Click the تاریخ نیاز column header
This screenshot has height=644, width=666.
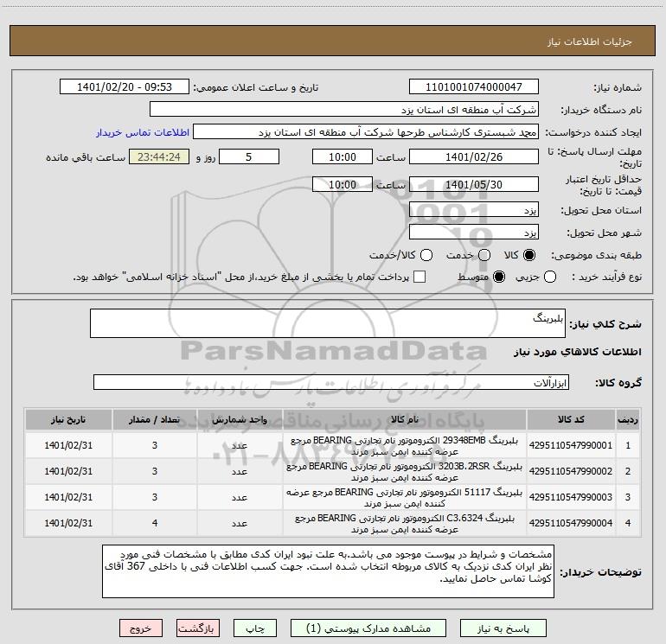pos(68,419)
